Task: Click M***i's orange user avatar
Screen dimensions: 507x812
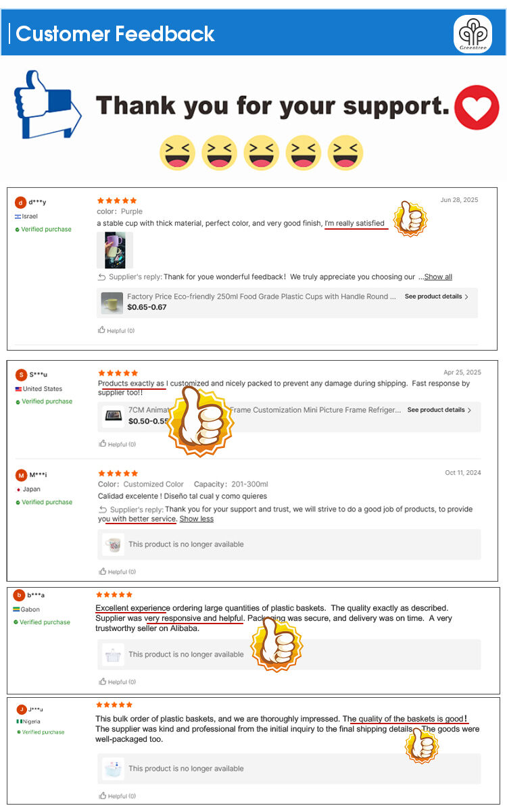Action: pos(21,475)
